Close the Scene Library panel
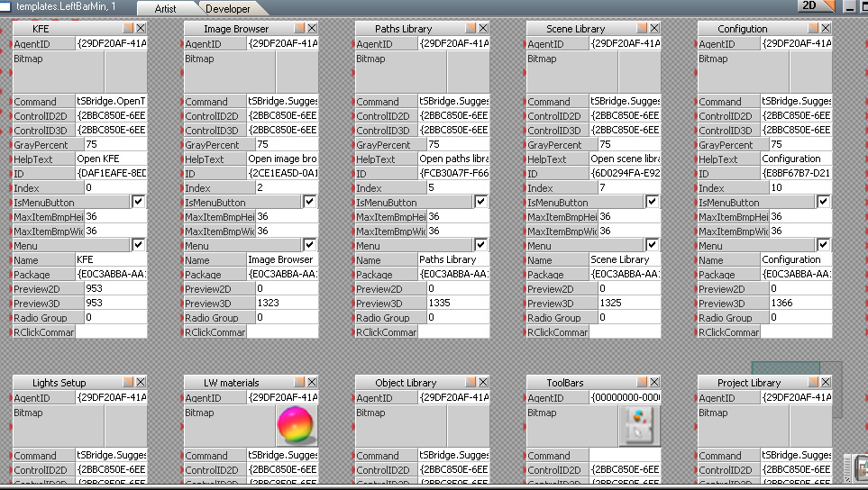The width and height of the screenshot is (868, 490). 654,28
